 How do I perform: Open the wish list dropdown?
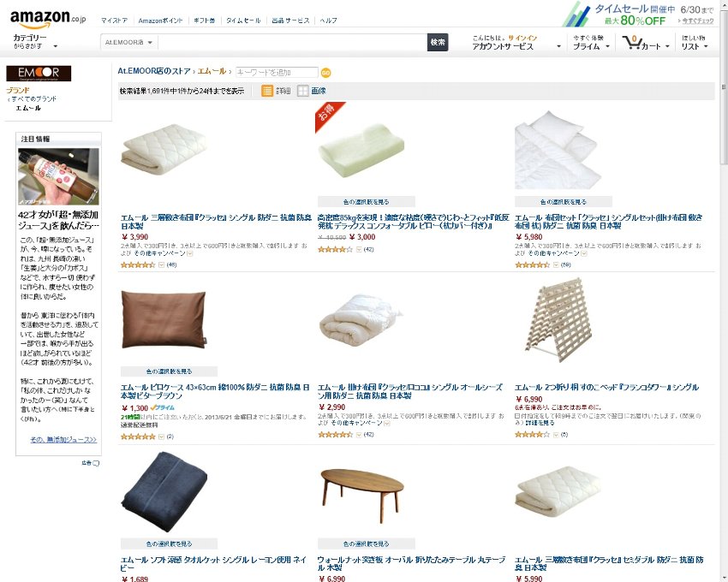(695, 42)
